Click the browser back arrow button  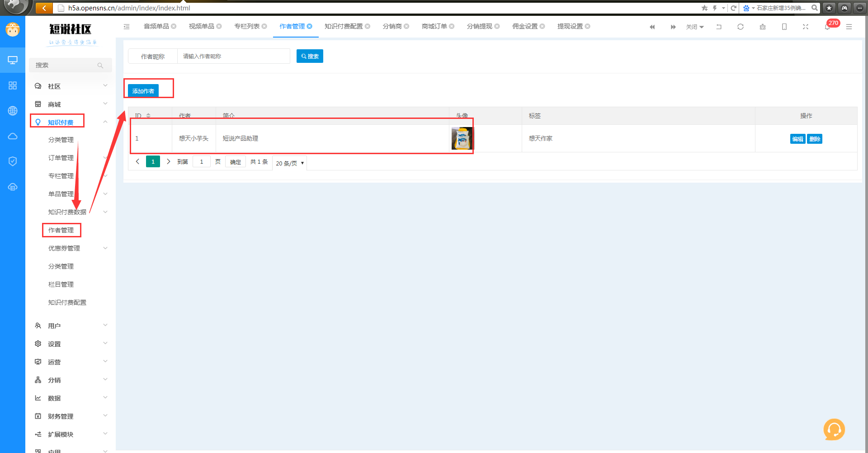pos(44,8)
